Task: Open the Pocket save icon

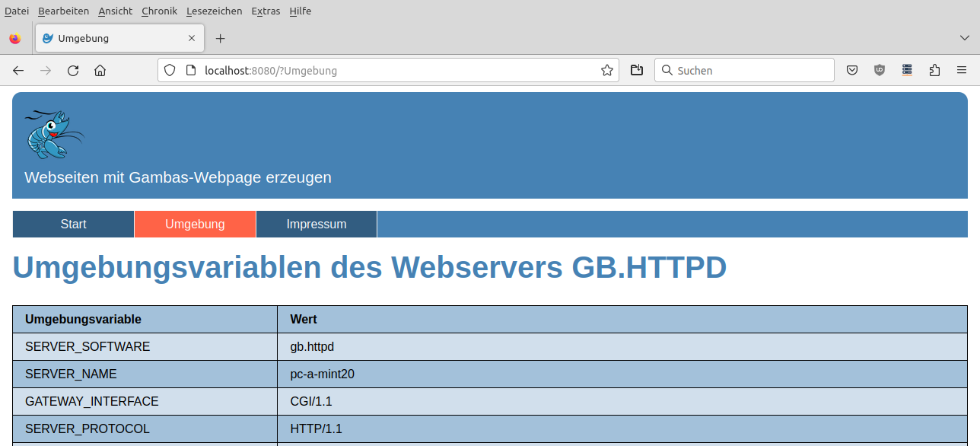Action: [852, 71]
